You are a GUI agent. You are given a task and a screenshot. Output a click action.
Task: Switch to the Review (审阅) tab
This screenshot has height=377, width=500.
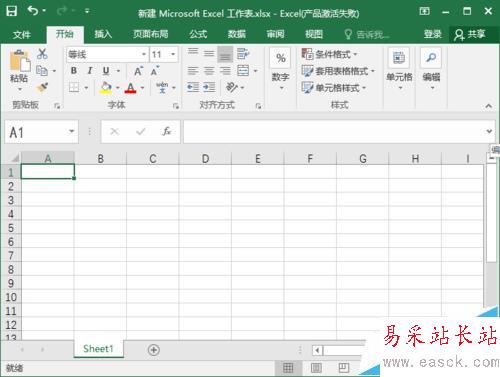(275, 34)
